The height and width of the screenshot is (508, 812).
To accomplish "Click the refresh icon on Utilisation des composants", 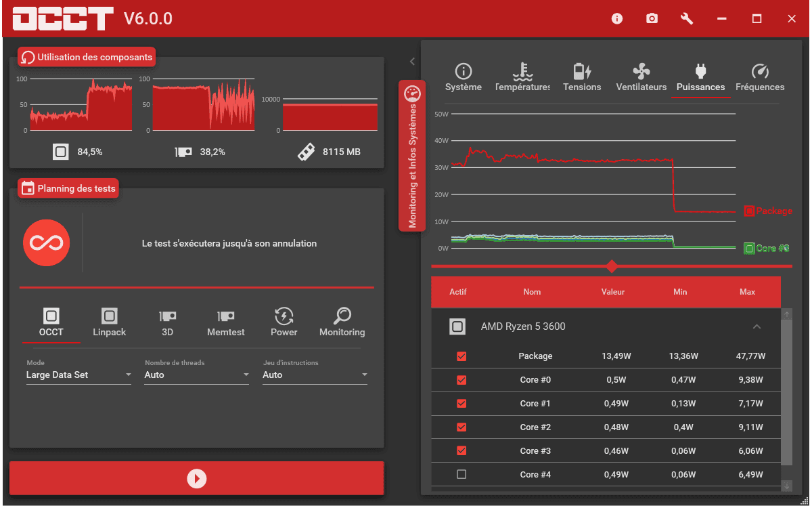I will [x=28, y=58].
